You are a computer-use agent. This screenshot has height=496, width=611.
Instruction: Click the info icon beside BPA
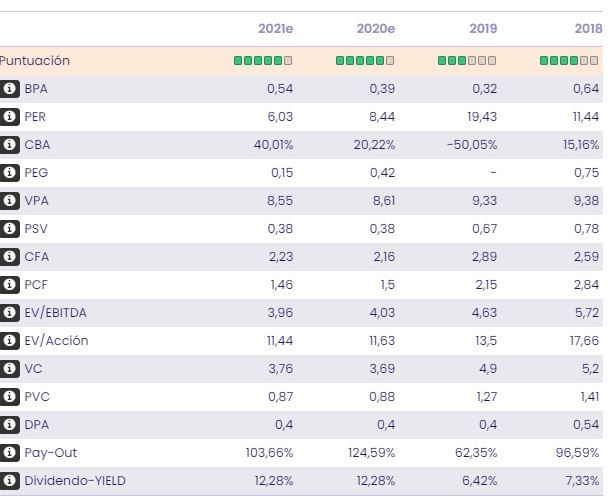tap(10, 89)
